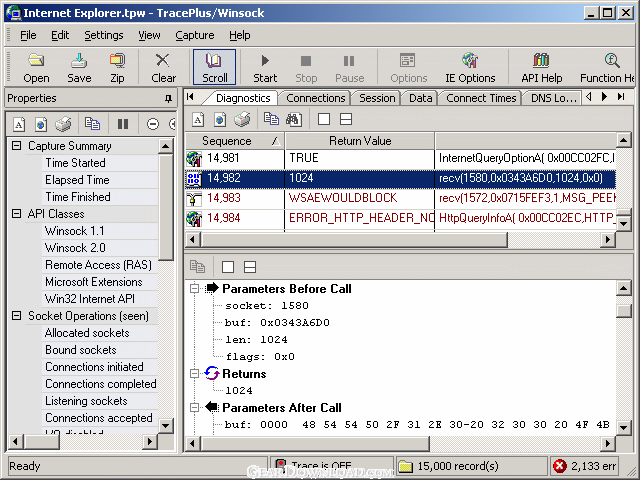Screen dimensions: 640x480
Task: Clear captured records with Clear
Action: click(163, 67)
